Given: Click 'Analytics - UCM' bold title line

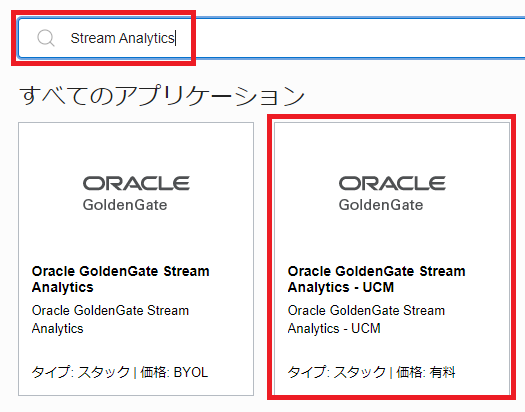Looking at the screenshot, I should tap(341, 287).
